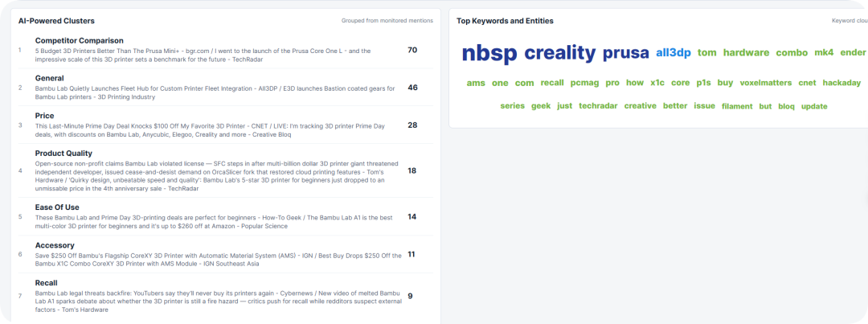Click the 'how' keyword
The image size is (868, 324).
coord(635,83)
